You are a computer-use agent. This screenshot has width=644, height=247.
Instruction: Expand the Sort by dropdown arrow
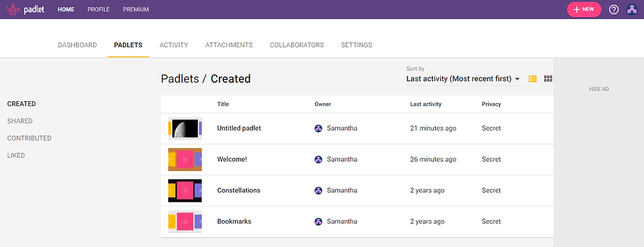tap(517, 79)
